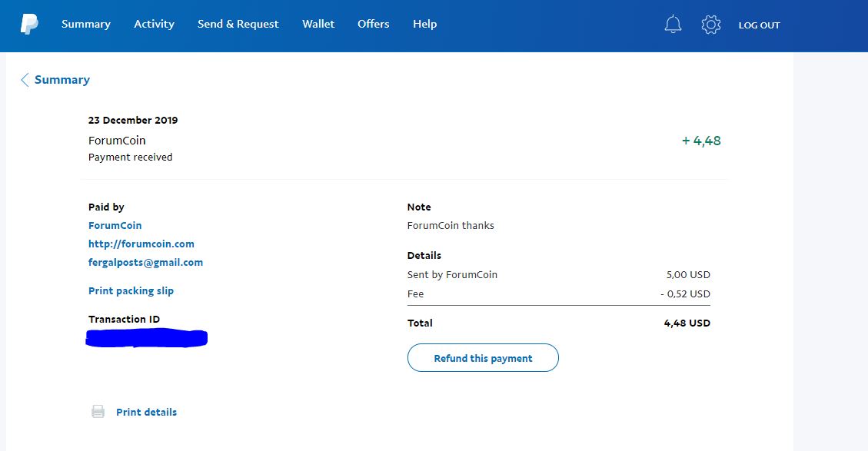The width and height of the screenshot is (868, 451).
Task: Click the '5,00 USD' sent amount
Action: tap(688, 274)
